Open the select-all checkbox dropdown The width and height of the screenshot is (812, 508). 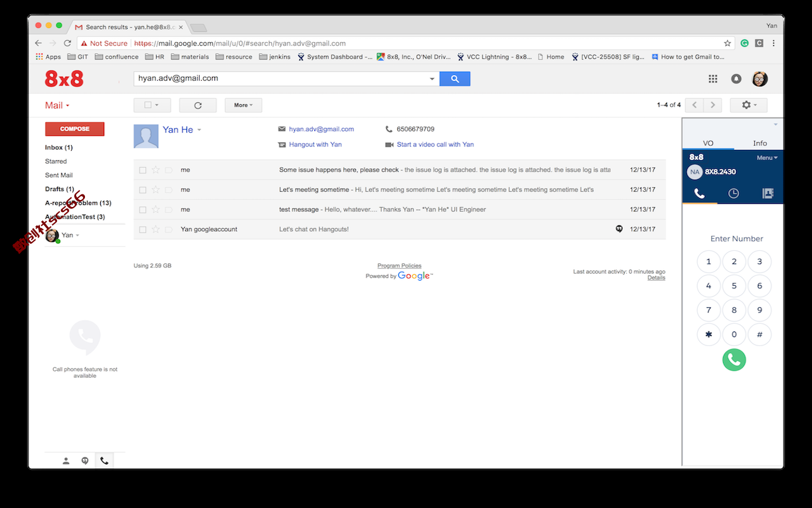(x=152, y=105)
